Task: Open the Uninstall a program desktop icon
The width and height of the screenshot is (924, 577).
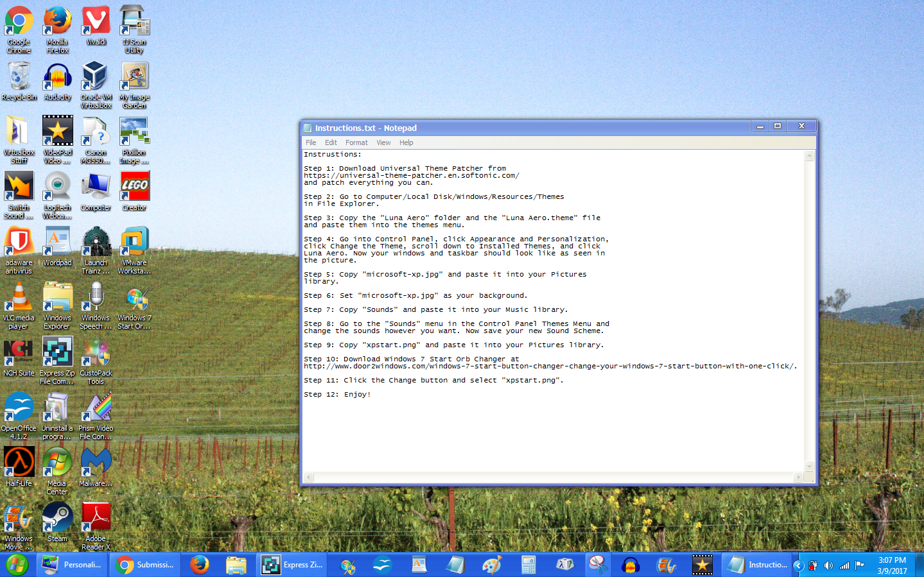Action: (x=57, y=416)
